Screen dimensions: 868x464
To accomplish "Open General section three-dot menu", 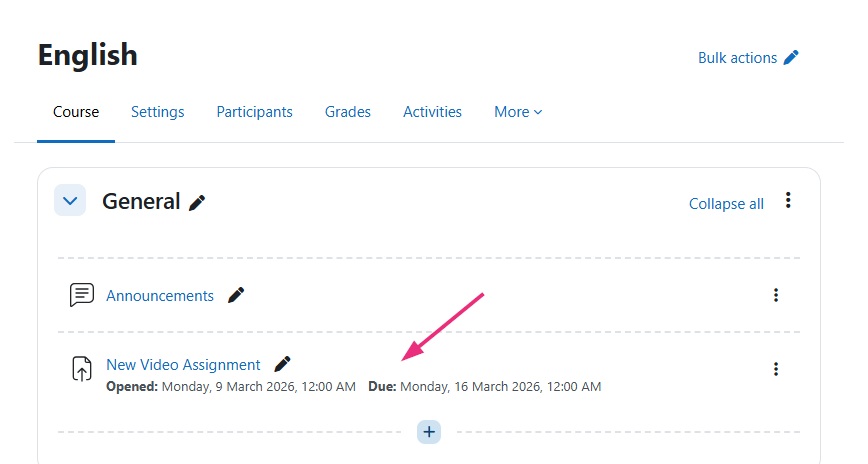I will 788,200.
